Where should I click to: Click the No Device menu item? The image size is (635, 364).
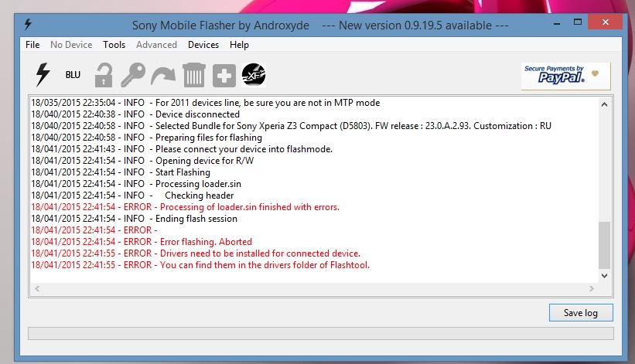point(71,45)
